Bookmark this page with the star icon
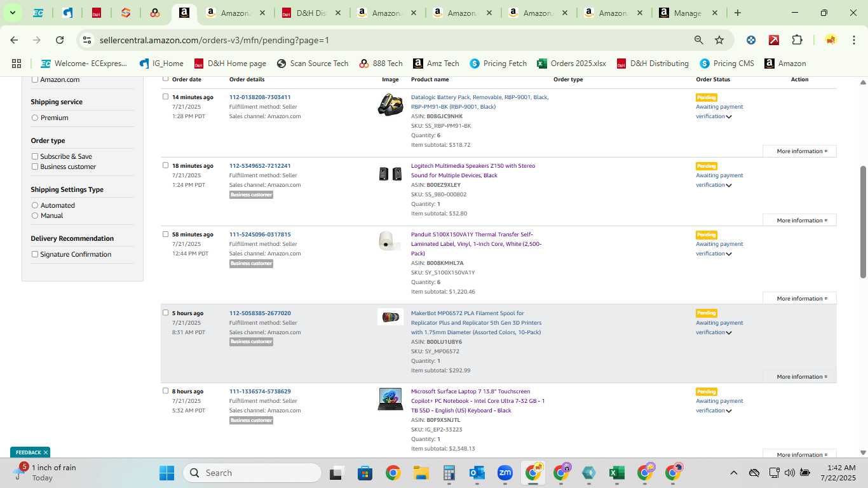The width and height of the screenshot is (868, 488). click(719, 40)
